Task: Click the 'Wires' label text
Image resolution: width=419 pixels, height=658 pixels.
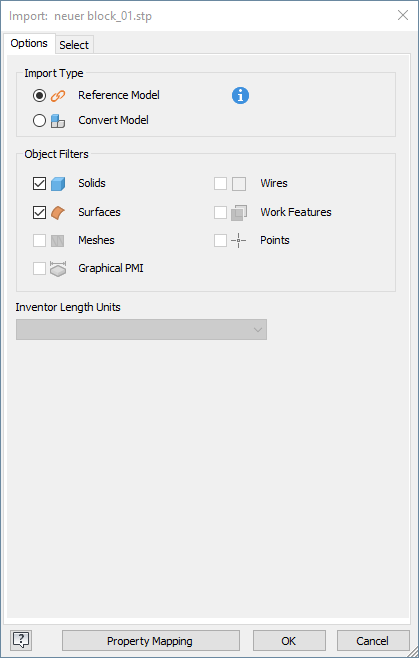Action: point(274,183)
